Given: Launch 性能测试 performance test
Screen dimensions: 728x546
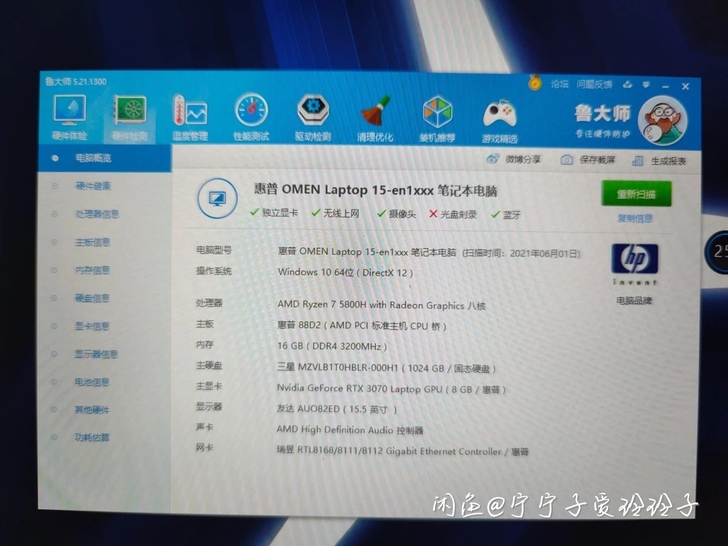Looking at the screenshot, I should coord(251,117).
